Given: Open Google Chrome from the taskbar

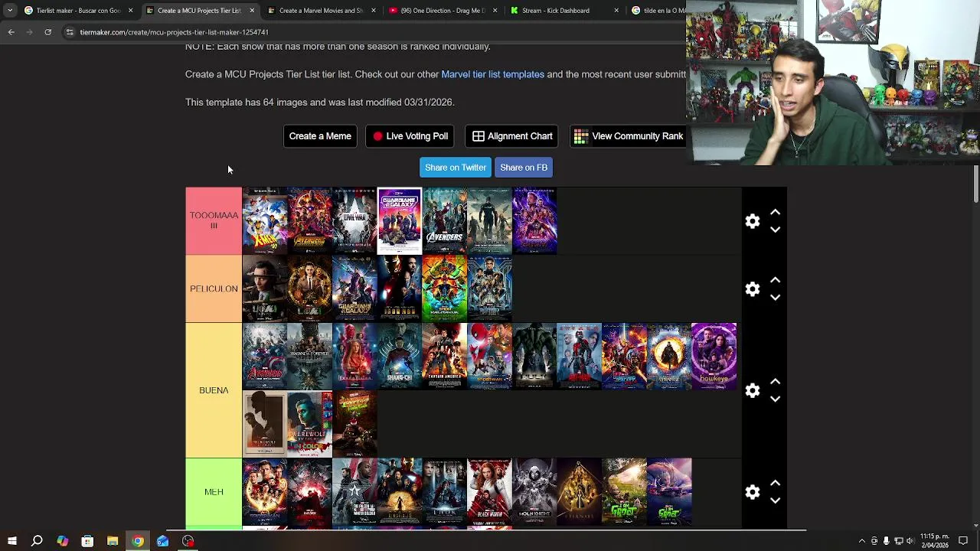Looking at the screenshot, I should pyautogui.click(x=138, y=541).
